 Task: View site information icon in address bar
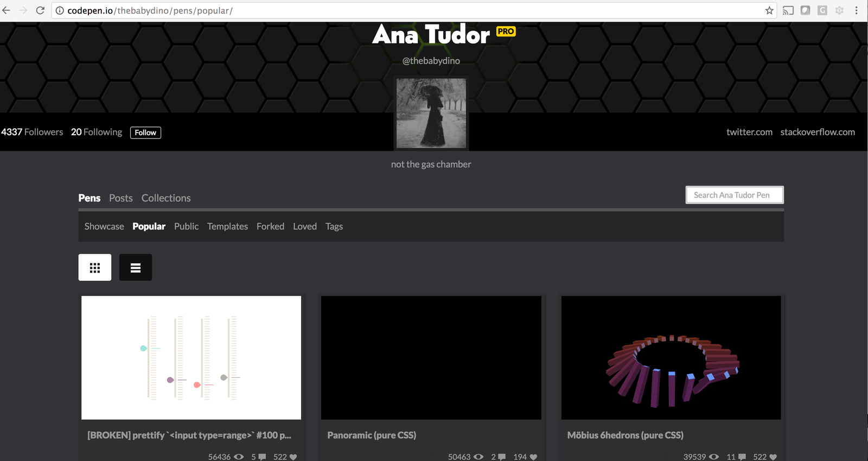pyautogui.click(x=60, y=10)
